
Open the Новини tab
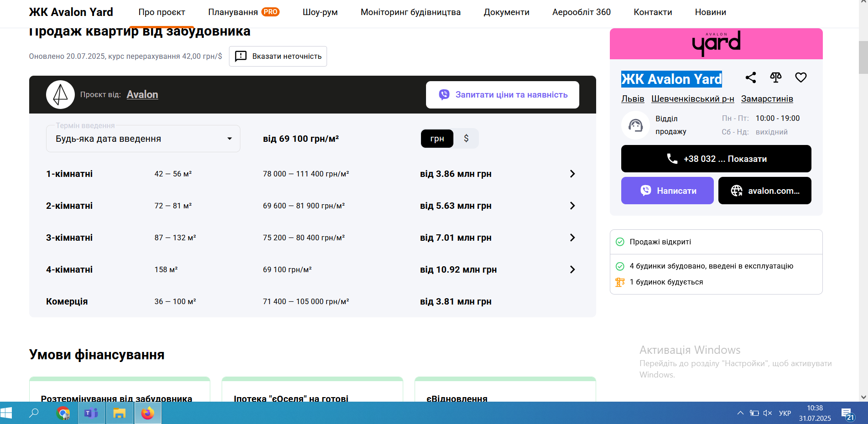tap(710, 12)
